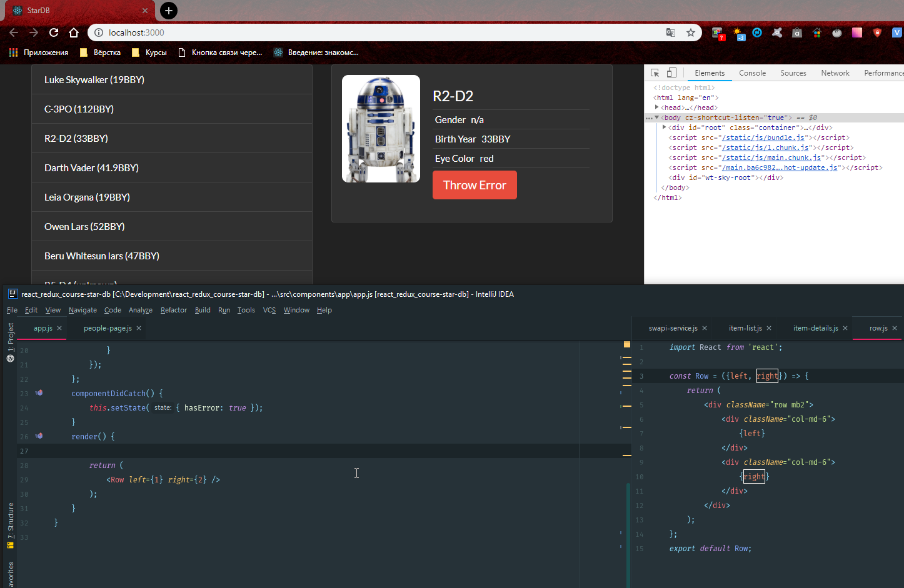
Task: Switch to the DevTools Sources tab
Action: 793,73
